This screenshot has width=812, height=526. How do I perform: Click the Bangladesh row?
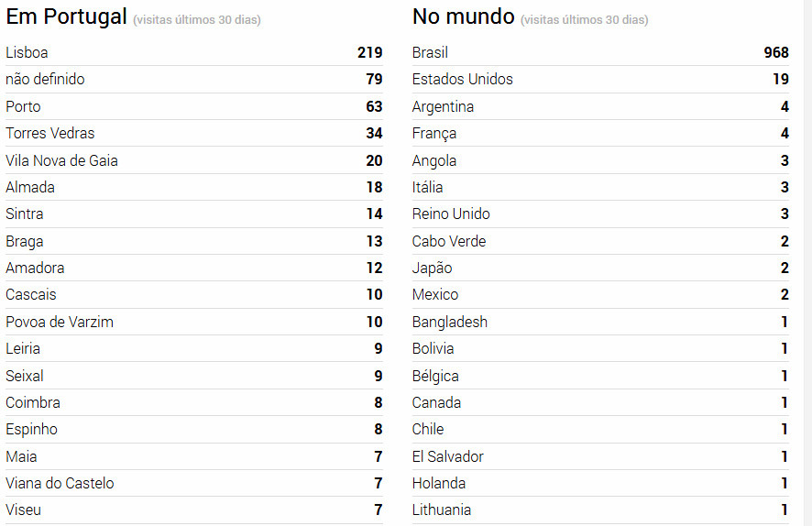point(450,322)
